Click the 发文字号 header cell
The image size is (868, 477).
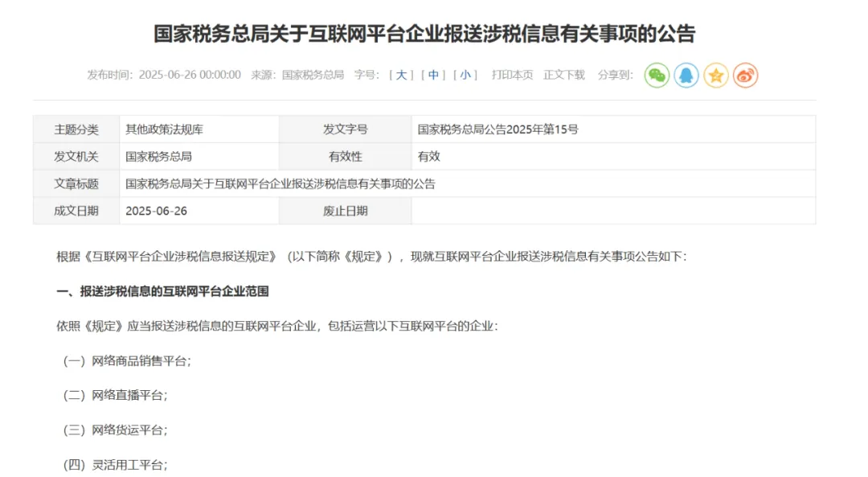(346, 130)
